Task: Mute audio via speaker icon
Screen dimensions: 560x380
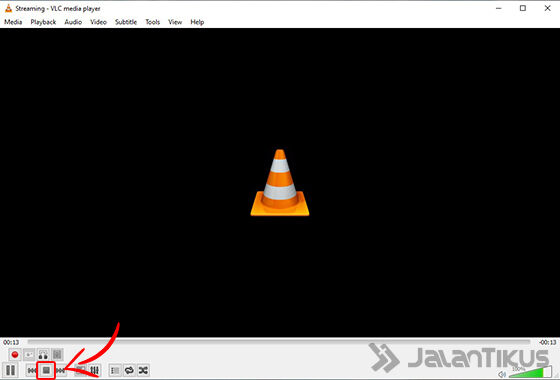Action: (502, 374)
